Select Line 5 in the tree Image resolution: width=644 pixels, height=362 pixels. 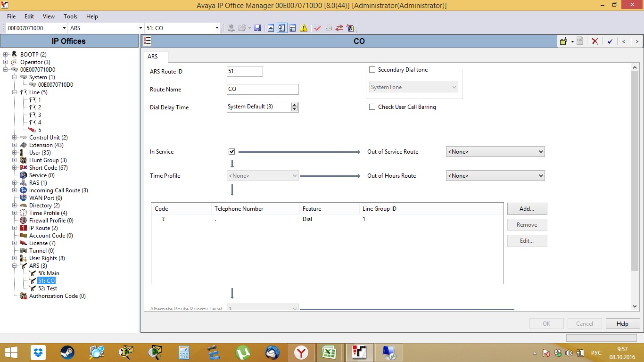(x=40, y=130)
